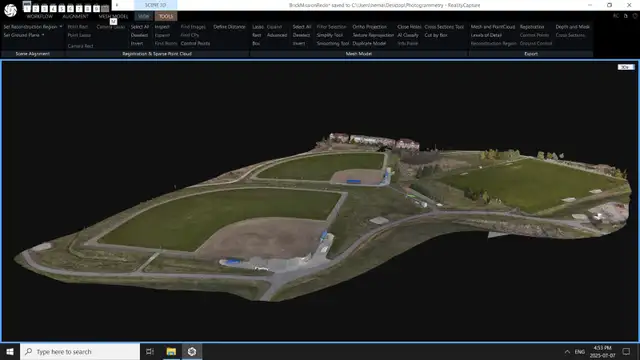Show hidden system tray icons

pos(567,351)
